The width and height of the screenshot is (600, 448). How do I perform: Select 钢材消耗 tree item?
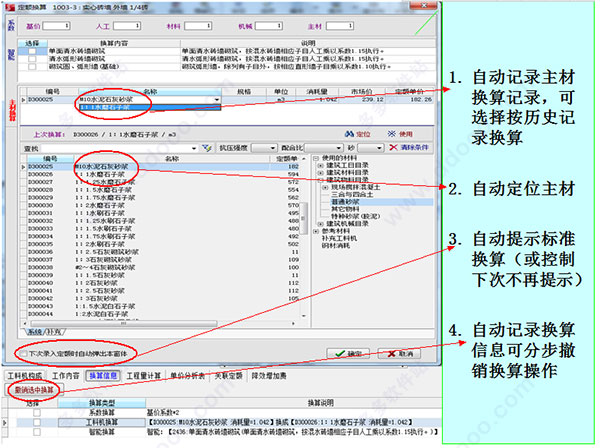pyautogui.click(x=336, y=246)
